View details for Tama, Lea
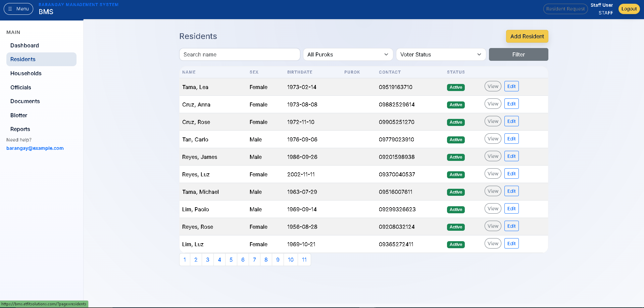The width and height of the screenshot is (644, 308). [x=493, y=86]
